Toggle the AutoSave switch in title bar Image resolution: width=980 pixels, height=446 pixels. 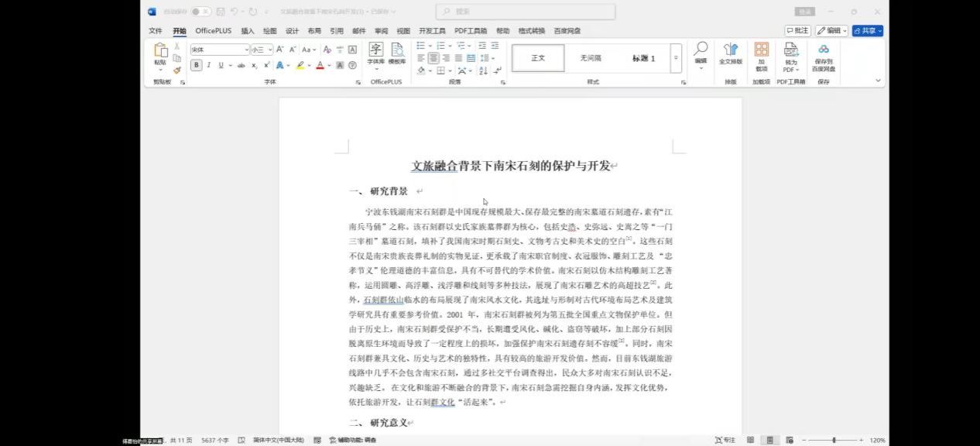(200, 12)
